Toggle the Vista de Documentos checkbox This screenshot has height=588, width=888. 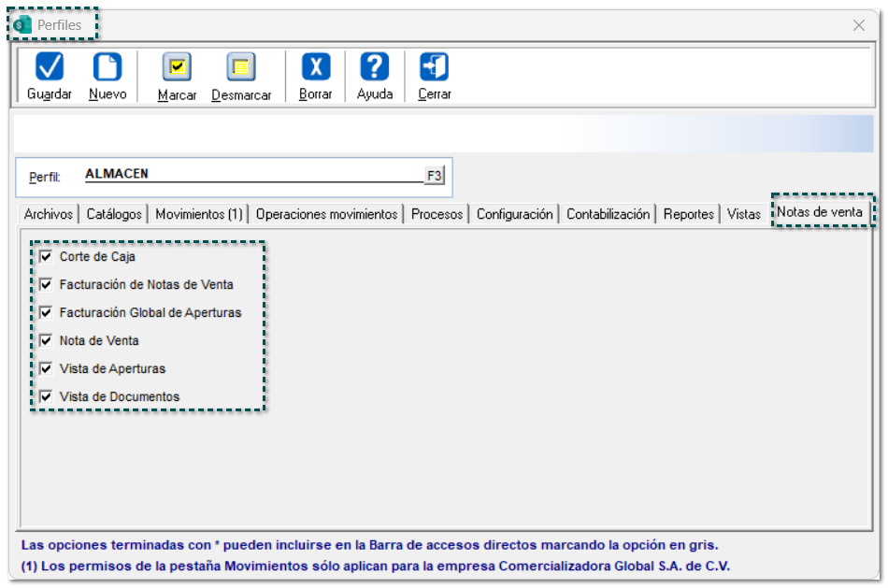tap(46, 396)
